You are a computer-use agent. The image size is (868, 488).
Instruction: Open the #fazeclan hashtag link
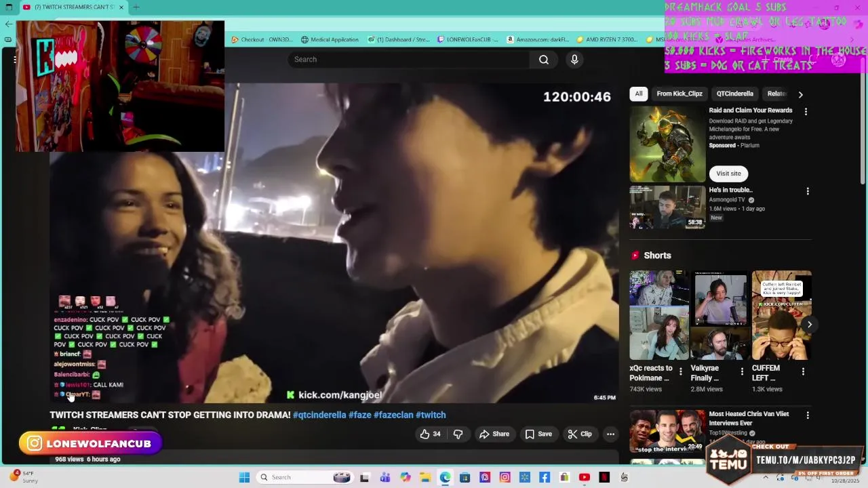point(393,415)
